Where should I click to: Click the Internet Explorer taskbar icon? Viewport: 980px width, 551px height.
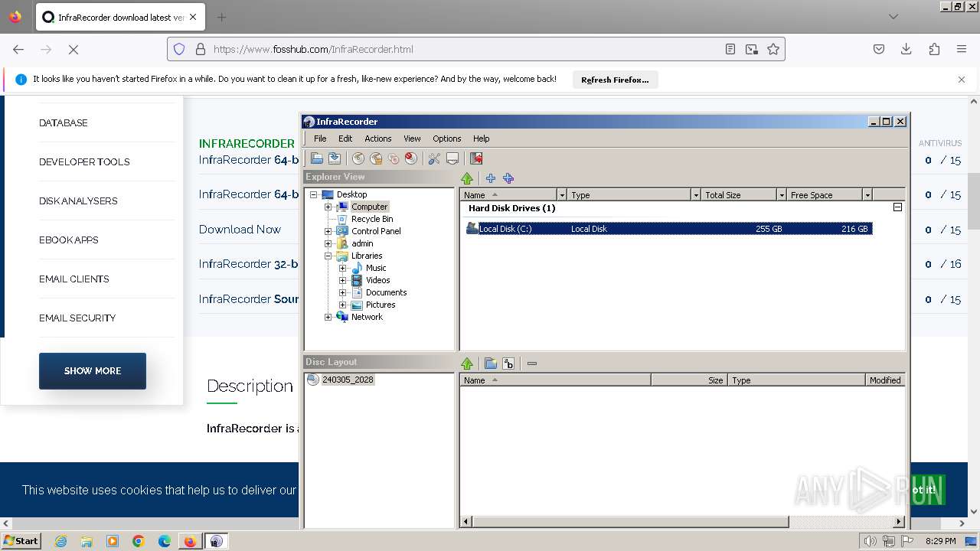point(60,541)
